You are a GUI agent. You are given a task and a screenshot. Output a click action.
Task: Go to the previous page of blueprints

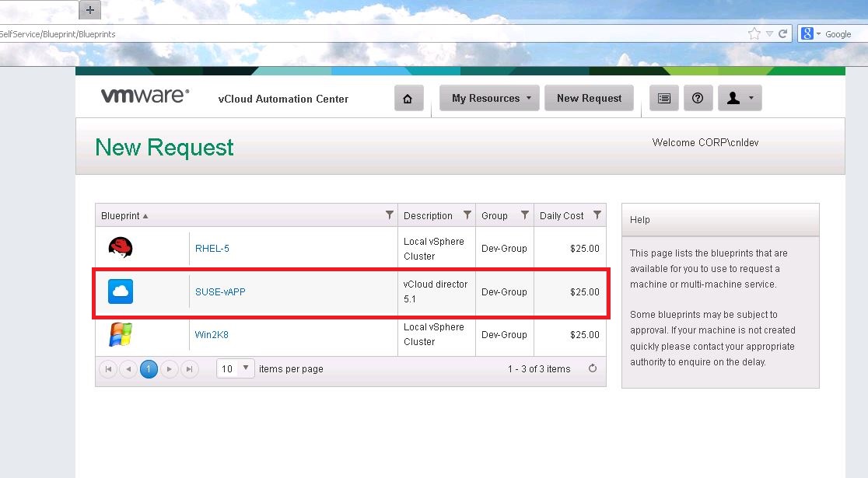128,369
